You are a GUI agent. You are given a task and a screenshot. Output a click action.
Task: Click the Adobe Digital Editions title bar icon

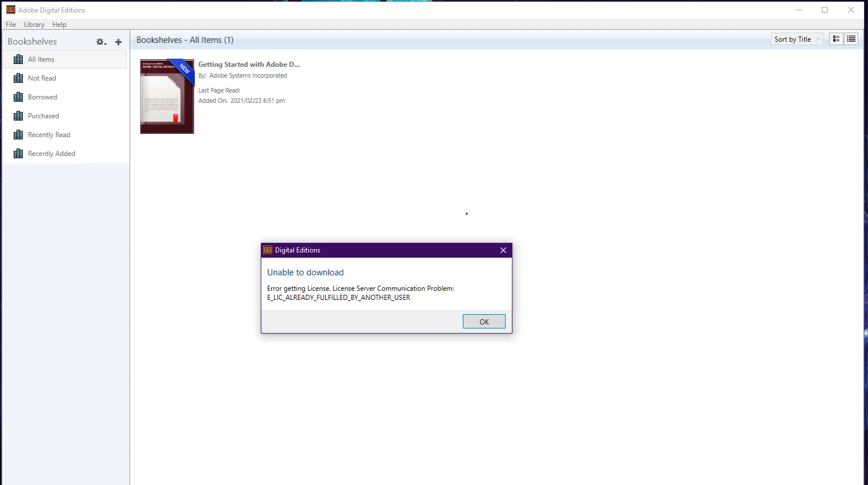click(11, 10)
